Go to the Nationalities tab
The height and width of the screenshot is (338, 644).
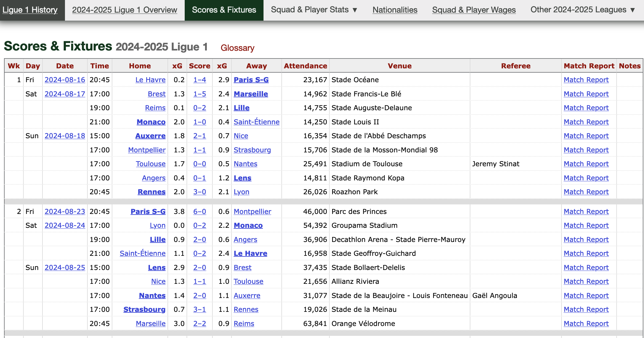(x=395, y=10)
